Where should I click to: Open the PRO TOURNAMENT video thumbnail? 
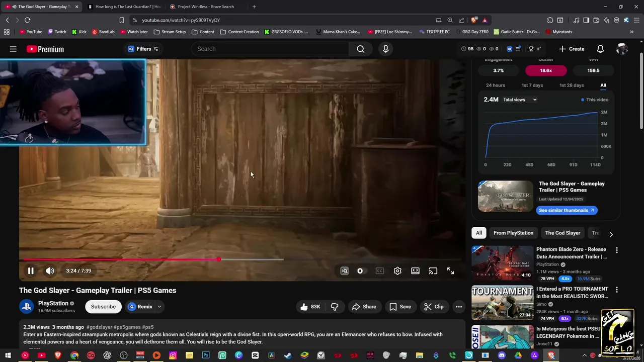click(502, 303)
